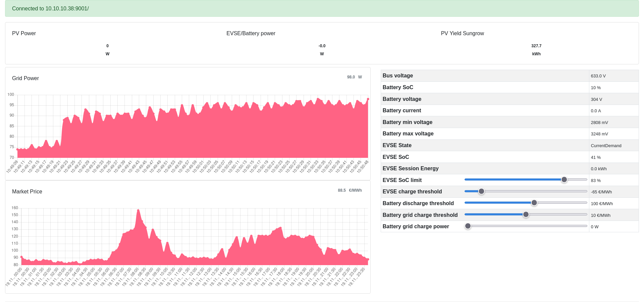
Task: Select the Bus voltage row label
Action: 398,76
